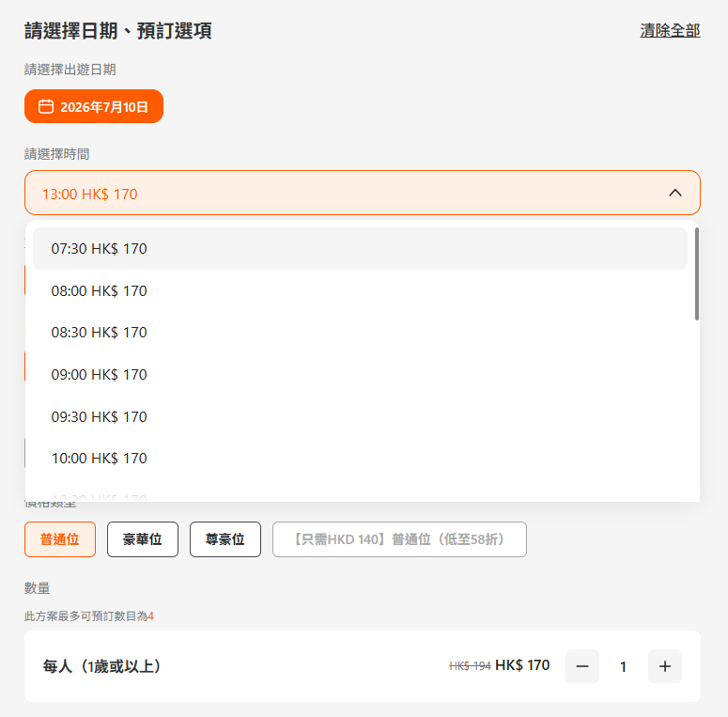This screenshot has height=717, width=728.
Task: Choose the 08:00 HK$ 170 time slot
Action: (360, 290)
